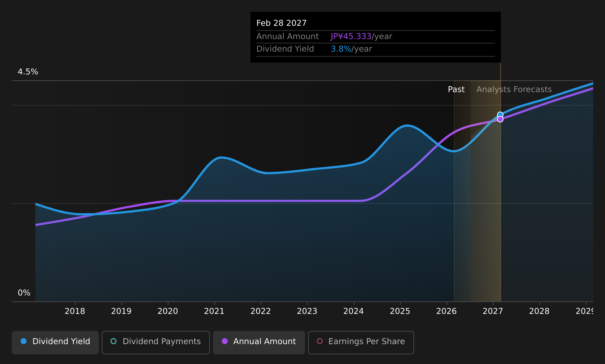Enable the Dividend Payments legend series

click(156, 342)
